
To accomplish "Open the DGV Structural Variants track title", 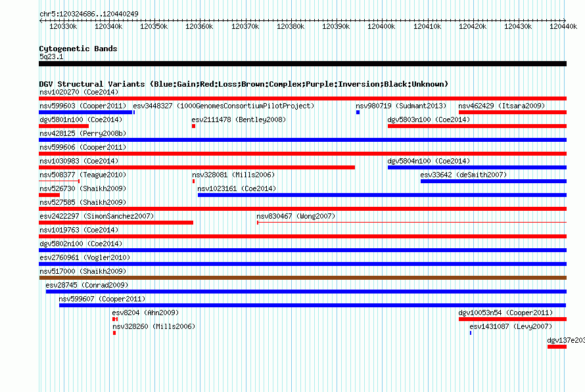I will click(244, 84).
